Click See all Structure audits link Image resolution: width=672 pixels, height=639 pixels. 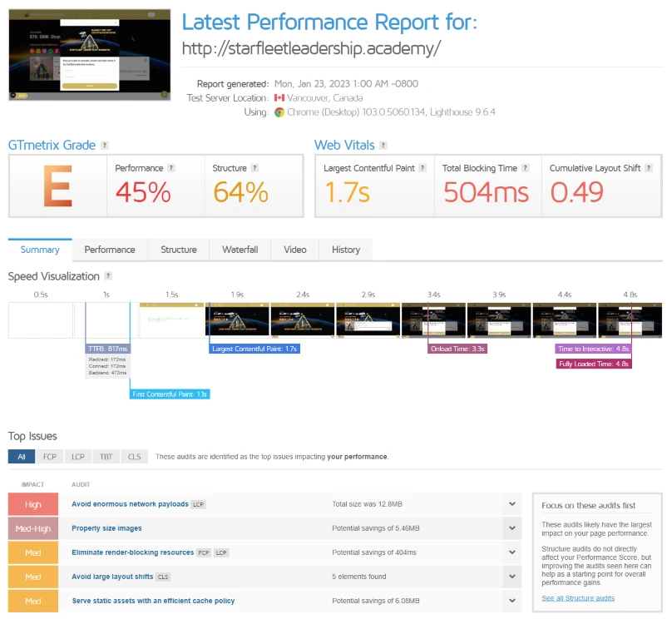[x=578, y=598]
